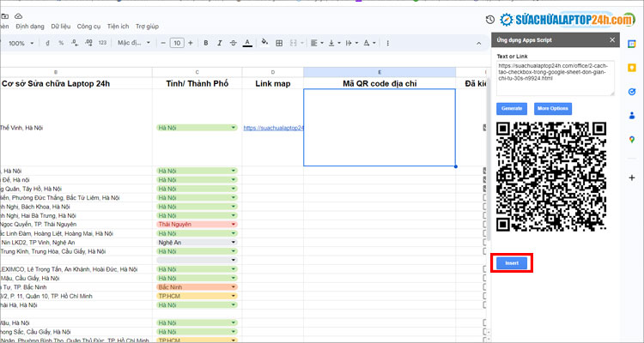
Task: Close the Apps Script sidebar
Action: pos(612,39)
